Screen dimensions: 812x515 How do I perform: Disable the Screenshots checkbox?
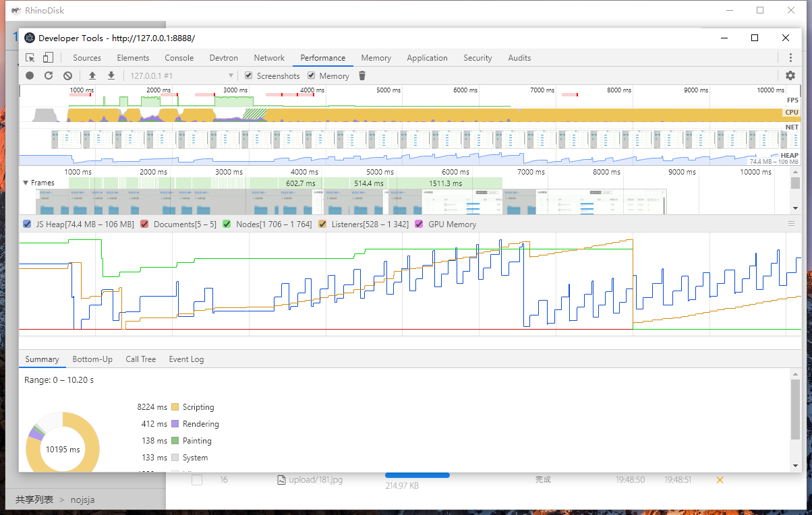pos(249,76)
